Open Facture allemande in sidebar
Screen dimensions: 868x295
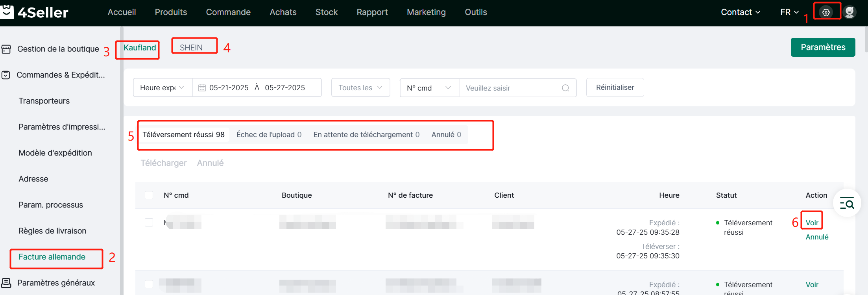(x=52, y=257)
